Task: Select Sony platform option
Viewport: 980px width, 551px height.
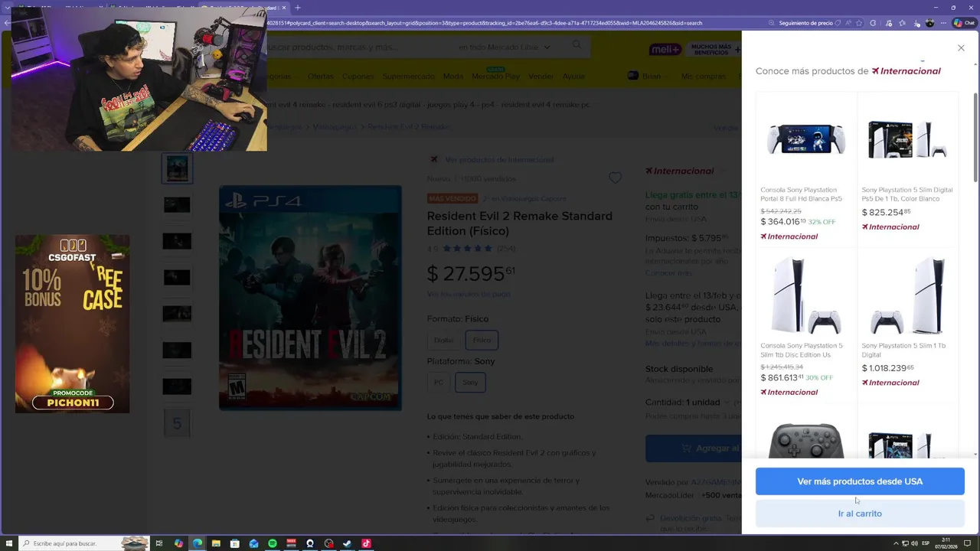Action: pyautogui.click(x=470, y=382)
